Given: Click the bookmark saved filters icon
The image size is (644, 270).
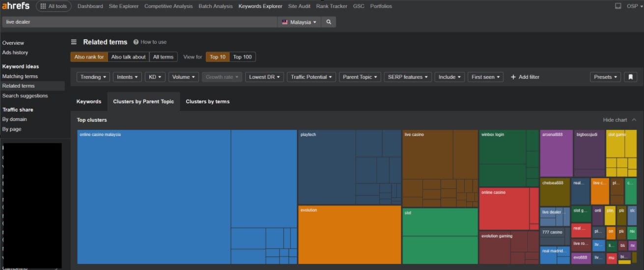Looking at the screenshot, I should [631, 77].
